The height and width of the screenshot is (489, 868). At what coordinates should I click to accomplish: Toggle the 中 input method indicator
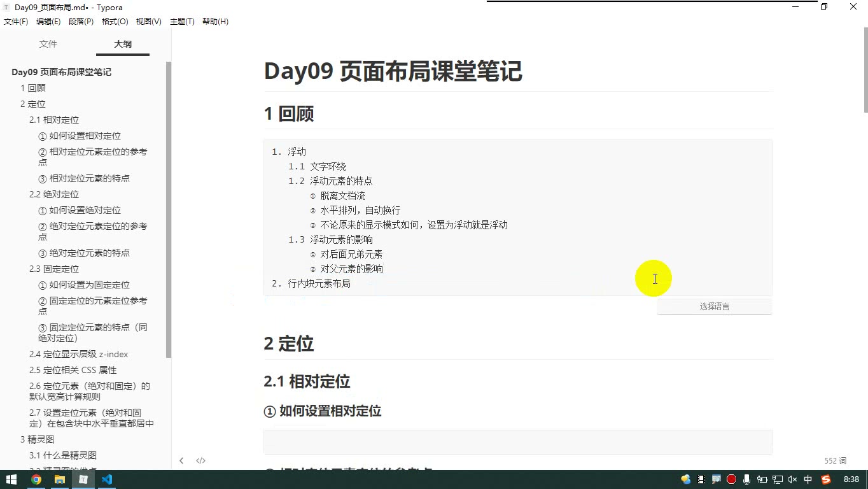(x=808, y=479)
